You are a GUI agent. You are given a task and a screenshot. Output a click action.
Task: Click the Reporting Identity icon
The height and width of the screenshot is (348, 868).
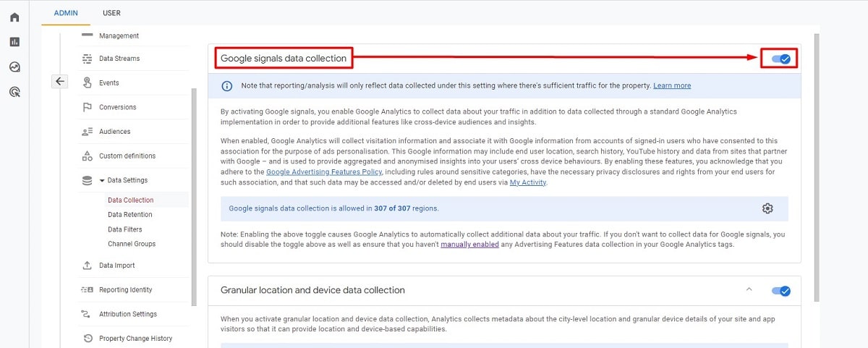coord(87,290)
